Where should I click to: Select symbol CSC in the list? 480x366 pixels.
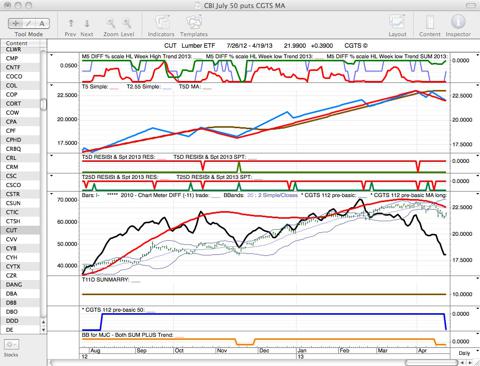click(20, 176)
